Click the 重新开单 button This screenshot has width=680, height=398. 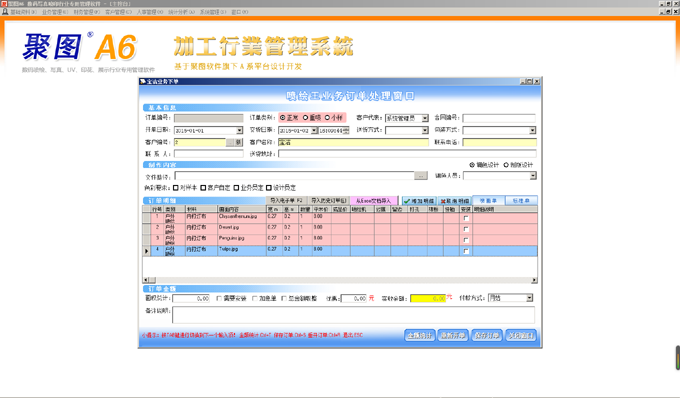point(453,336)
